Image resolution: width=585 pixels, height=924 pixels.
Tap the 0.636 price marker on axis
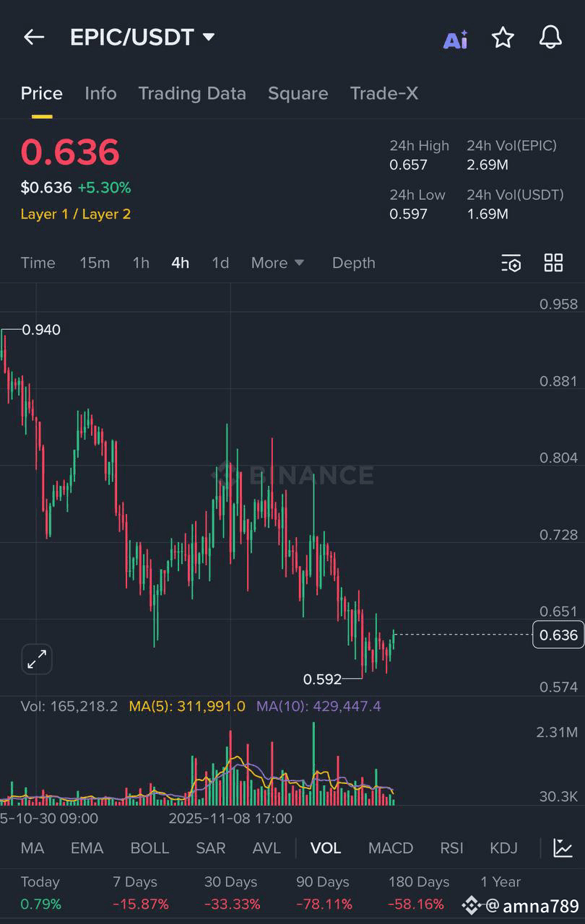(x=558, y=635)
